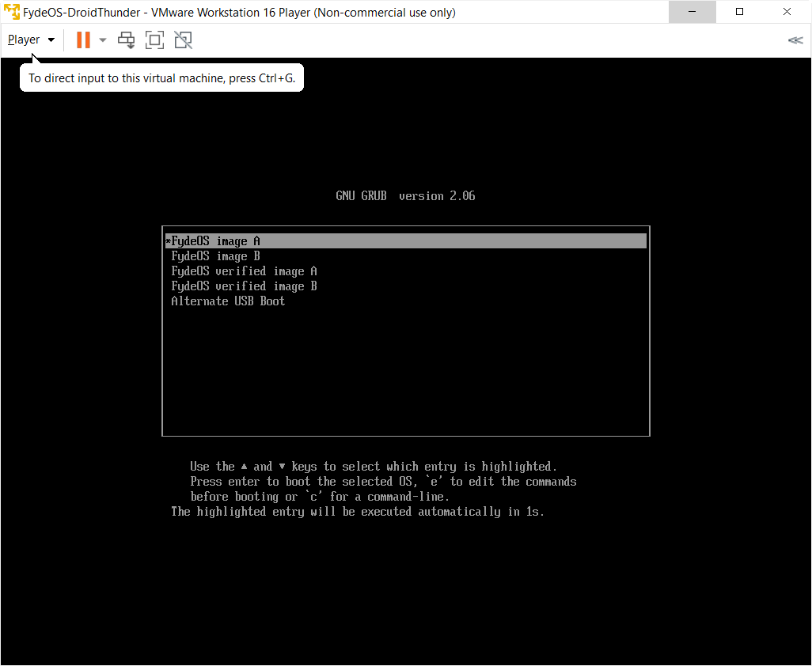Collapse the toolbar with double chevron
Image resolution: width=812 pixels, height=666 pixels.
click(795, 40)
